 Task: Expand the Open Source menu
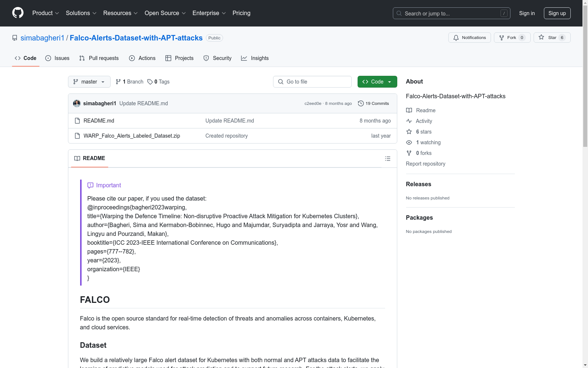pyautogui.click(x=165, y=13)
